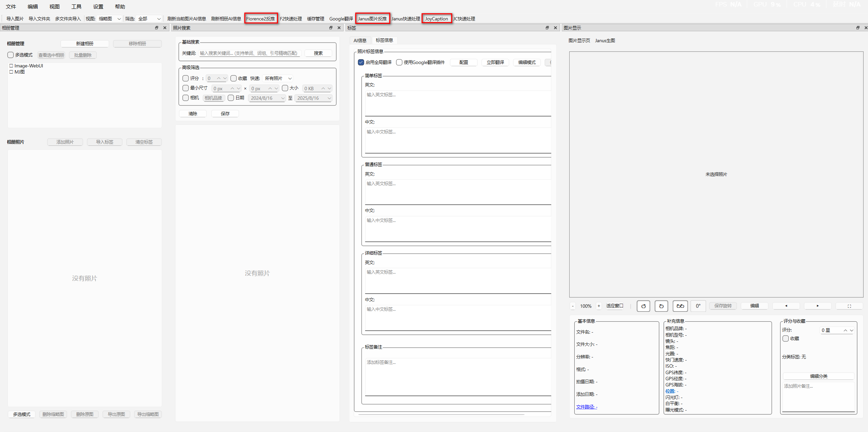
Task: Disable the 启用全局翻译 checkbox
Action: (x=361, y=62)
